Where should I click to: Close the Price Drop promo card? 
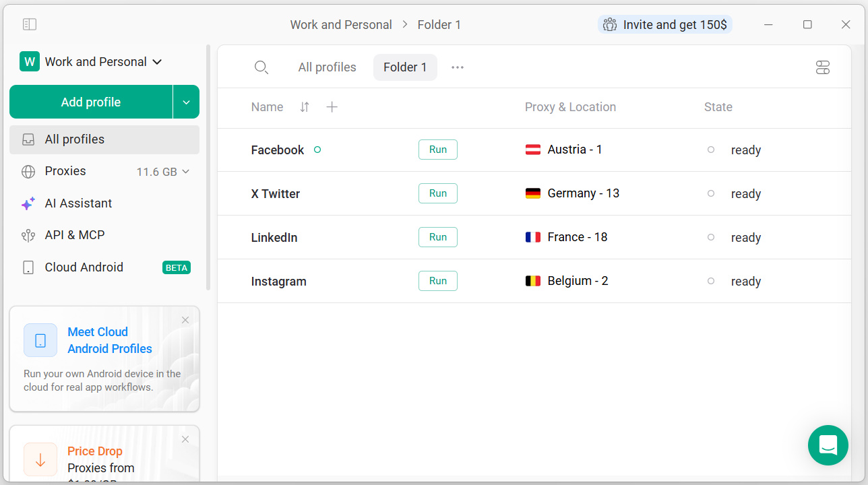[x=185, y=439]
